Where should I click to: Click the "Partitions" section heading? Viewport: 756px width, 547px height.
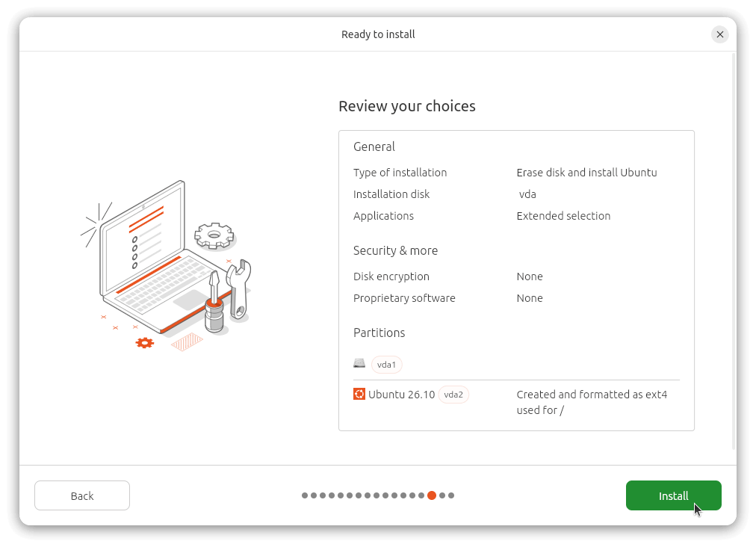379,333
